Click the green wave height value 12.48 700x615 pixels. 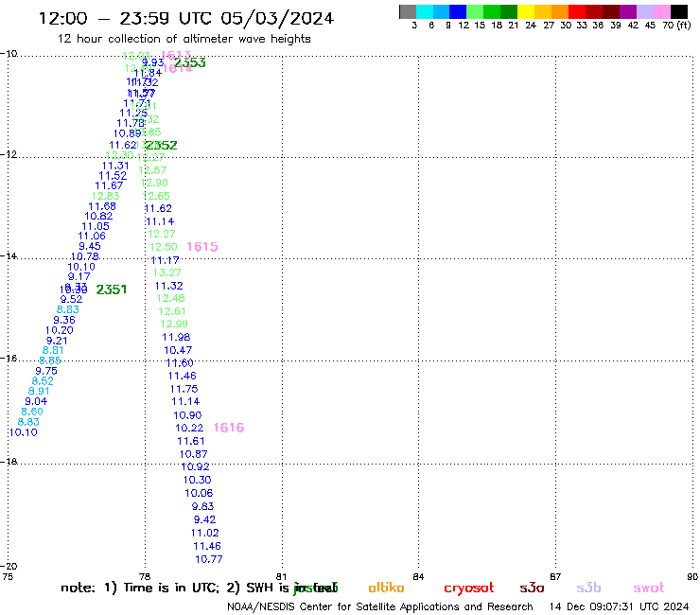click(x=171, y=298)
